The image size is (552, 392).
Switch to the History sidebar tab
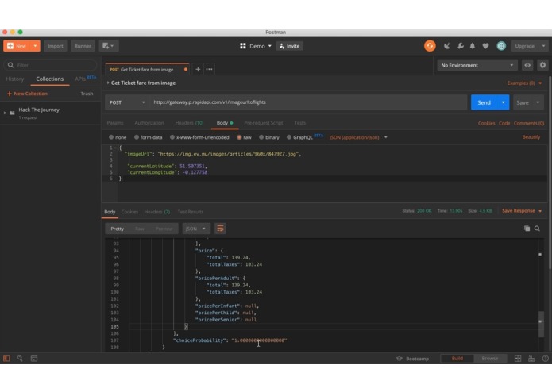pos(15,79)
